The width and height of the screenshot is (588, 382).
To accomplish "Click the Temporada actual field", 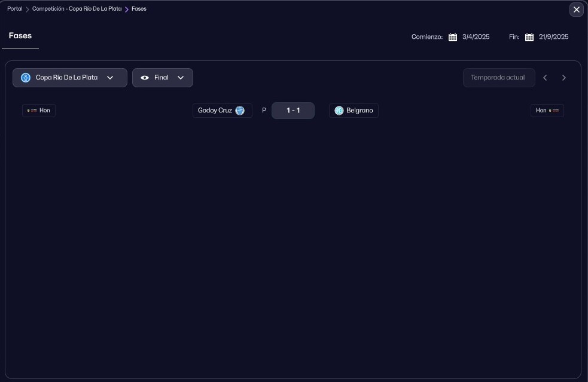I will pos(498,78).
